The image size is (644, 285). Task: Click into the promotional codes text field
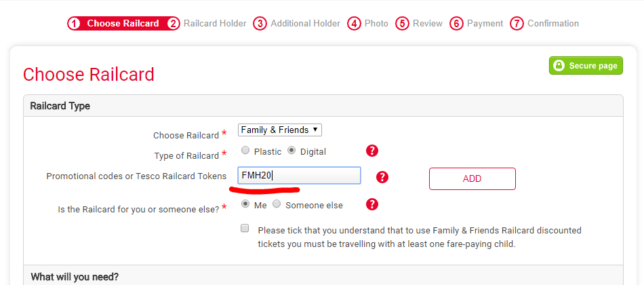[x=299, y=176]
